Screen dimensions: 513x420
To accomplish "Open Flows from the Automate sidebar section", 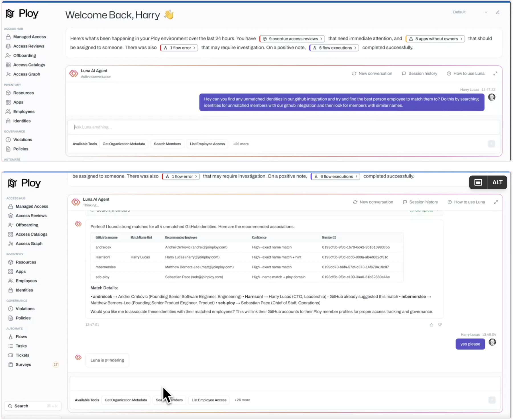I will [x=21, y=337].
